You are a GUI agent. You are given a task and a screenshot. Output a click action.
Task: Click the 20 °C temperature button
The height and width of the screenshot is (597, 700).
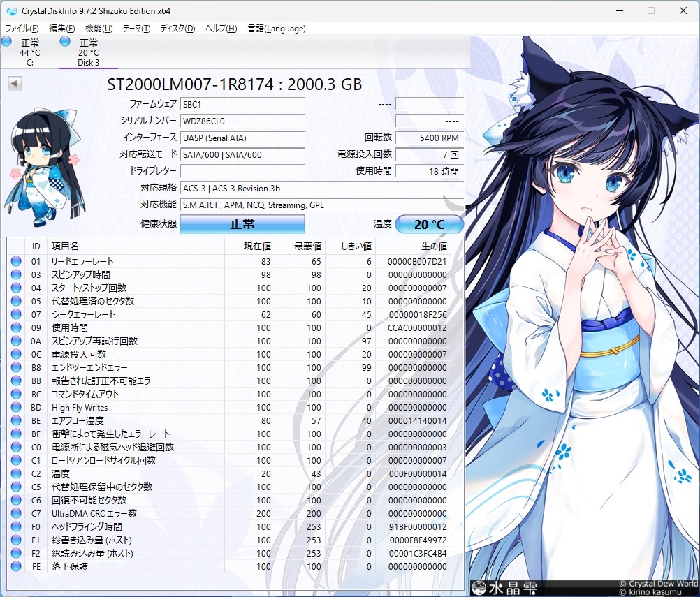(429, 223)
